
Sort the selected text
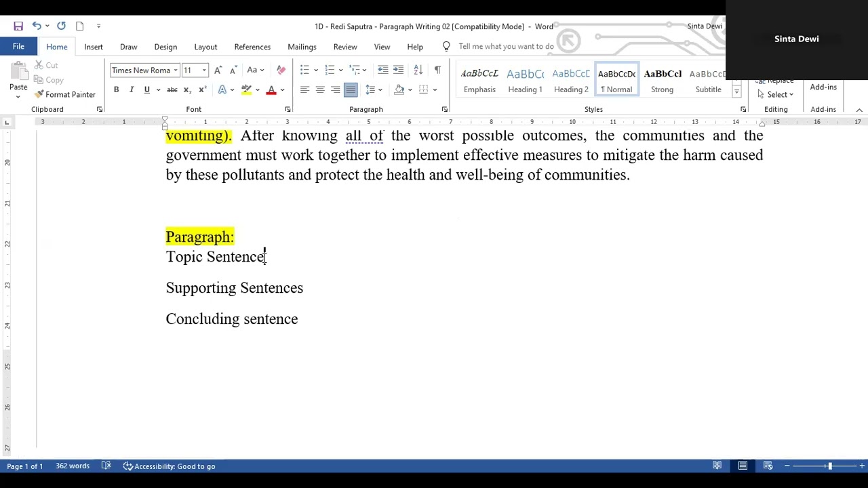coord(418,70)
